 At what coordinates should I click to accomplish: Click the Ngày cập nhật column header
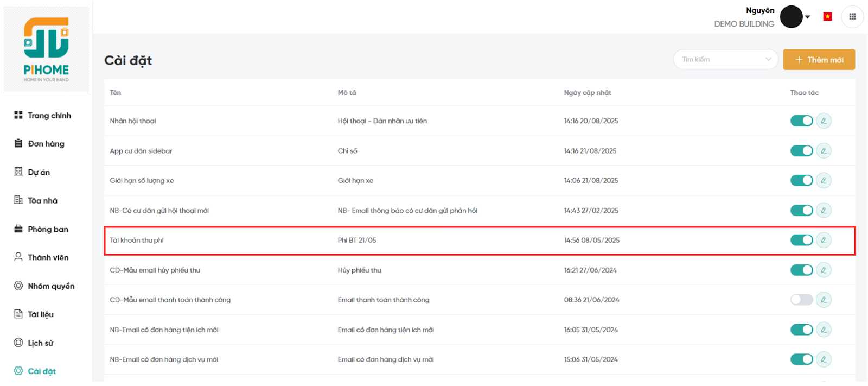587,93
